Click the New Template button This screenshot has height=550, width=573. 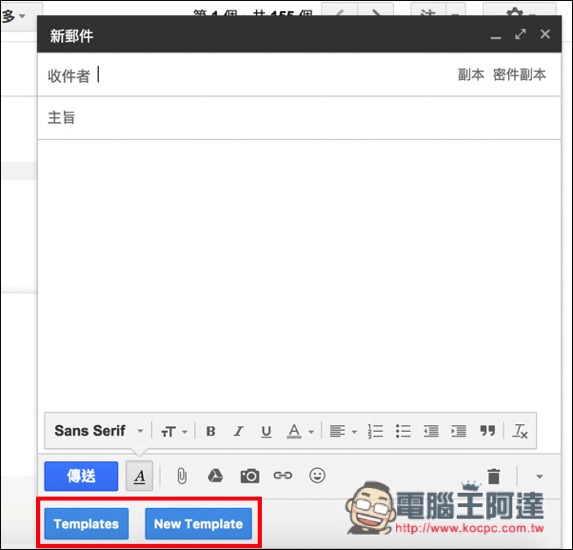point(198,524)
